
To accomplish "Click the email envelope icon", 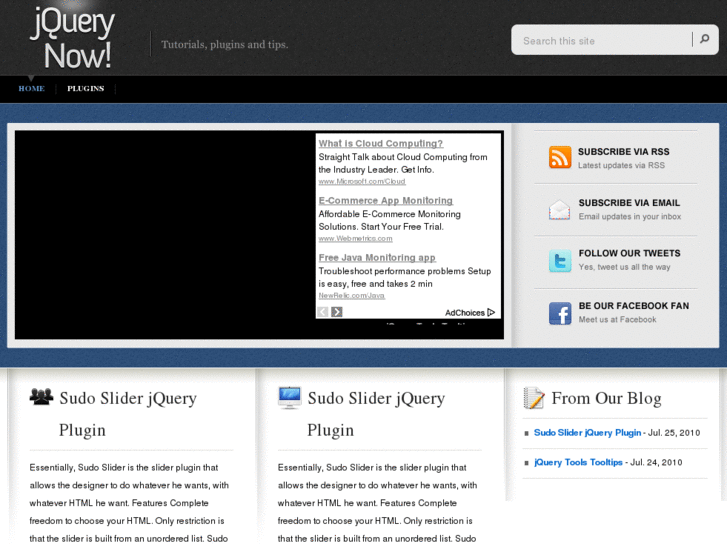I will (x=560, y=210).
